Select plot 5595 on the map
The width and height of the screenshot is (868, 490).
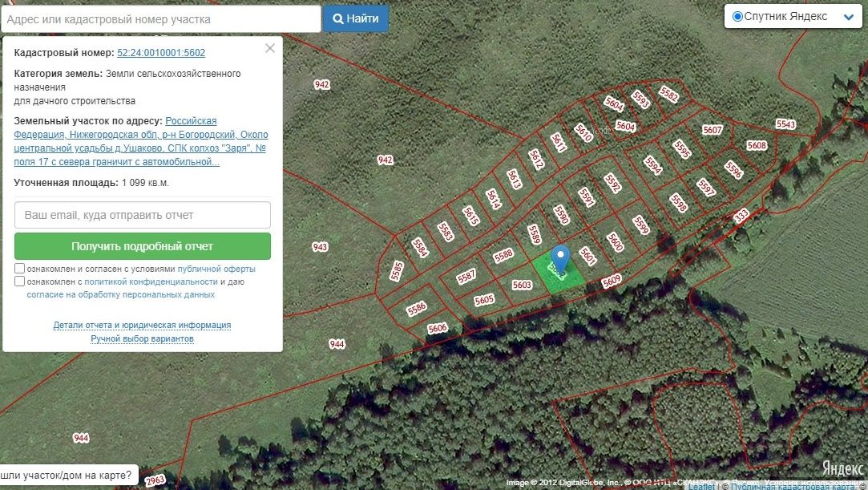coord(682,149)
